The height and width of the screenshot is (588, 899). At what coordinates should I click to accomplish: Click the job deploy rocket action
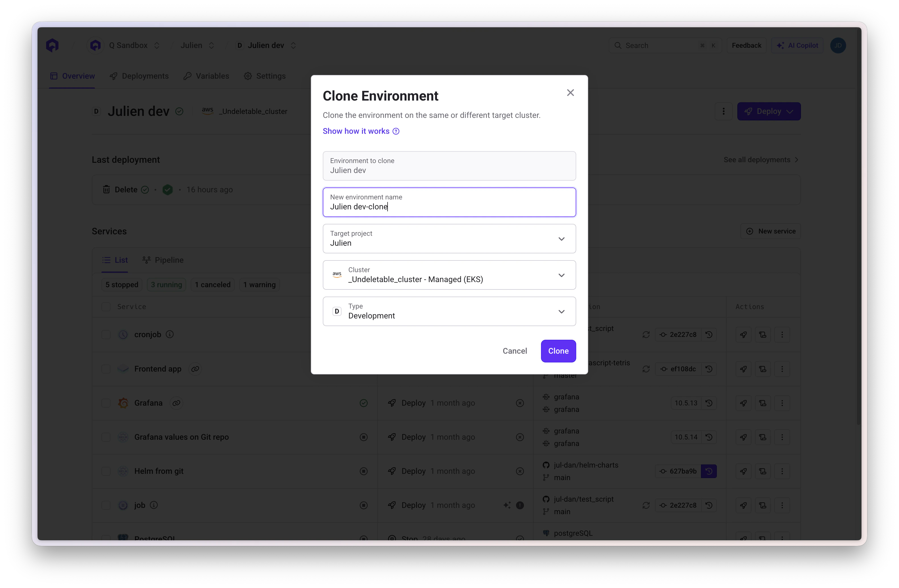tap(743, 505)
